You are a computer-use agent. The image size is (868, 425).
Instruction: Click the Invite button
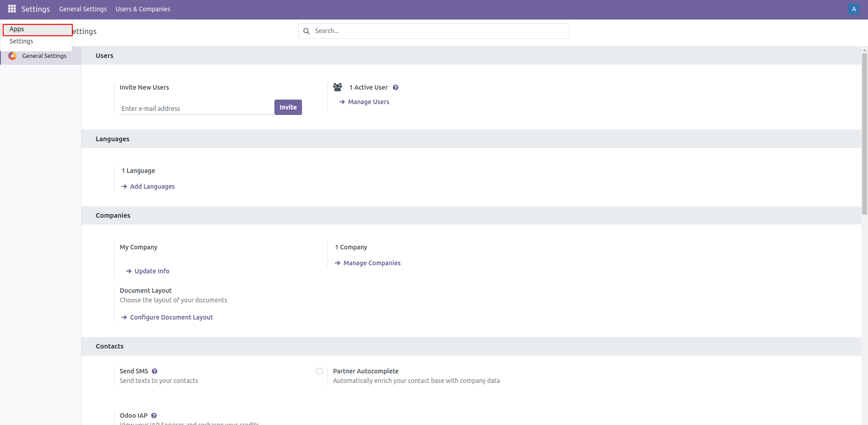[x=288, y=107]
